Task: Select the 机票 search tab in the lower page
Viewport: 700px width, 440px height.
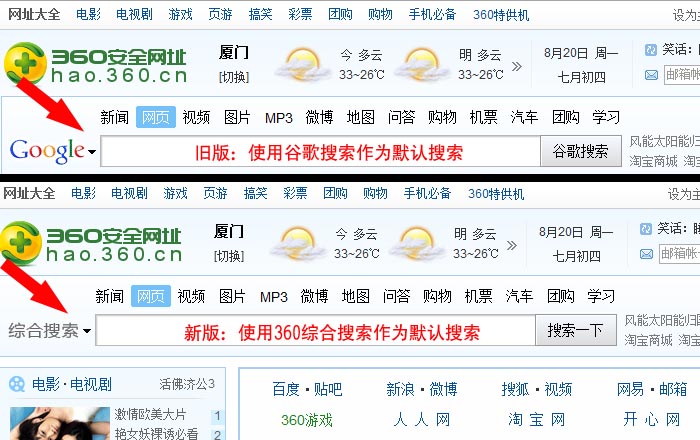Action: coord(479,296)
